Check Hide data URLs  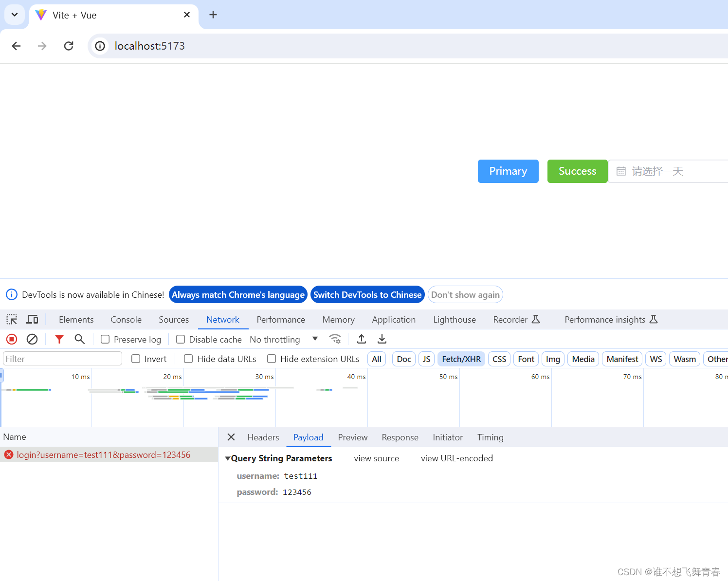click(x=188, y=359)
